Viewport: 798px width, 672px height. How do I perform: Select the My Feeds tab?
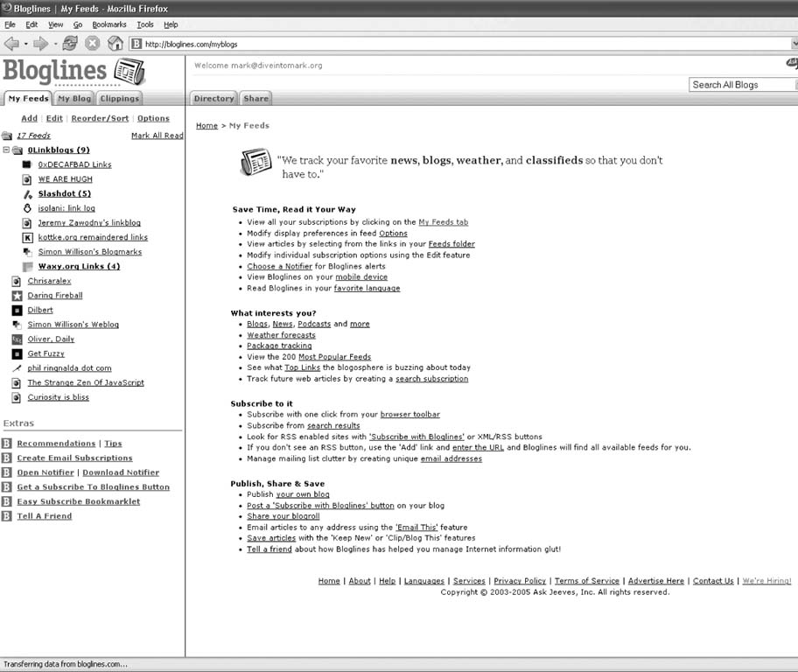tap(29, 98)
